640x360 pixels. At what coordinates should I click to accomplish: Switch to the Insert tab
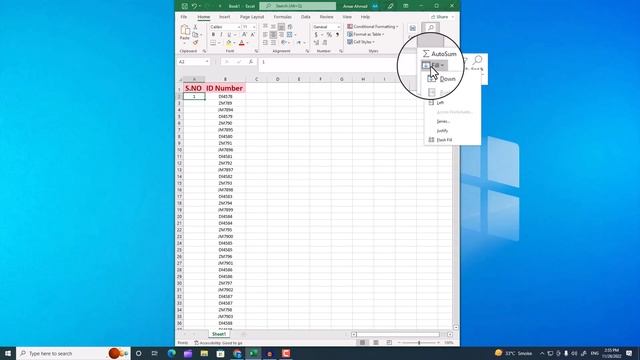click(x=224, y=17)
